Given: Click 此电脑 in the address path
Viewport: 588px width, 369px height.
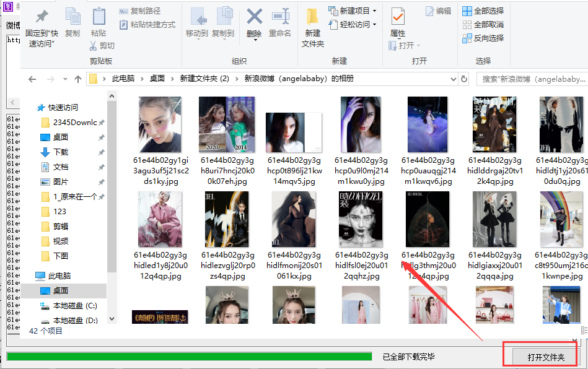Looking at the screenshot, I should (x=123, y=79).
